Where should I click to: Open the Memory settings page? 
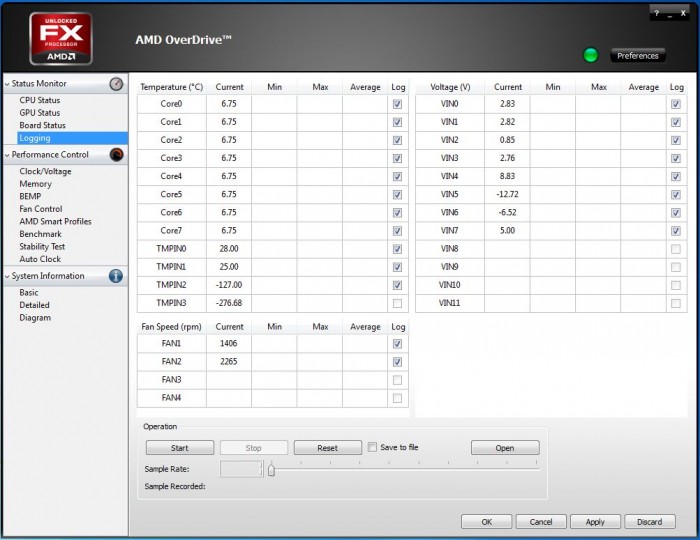pyautogui.click(x=35, y=184)
